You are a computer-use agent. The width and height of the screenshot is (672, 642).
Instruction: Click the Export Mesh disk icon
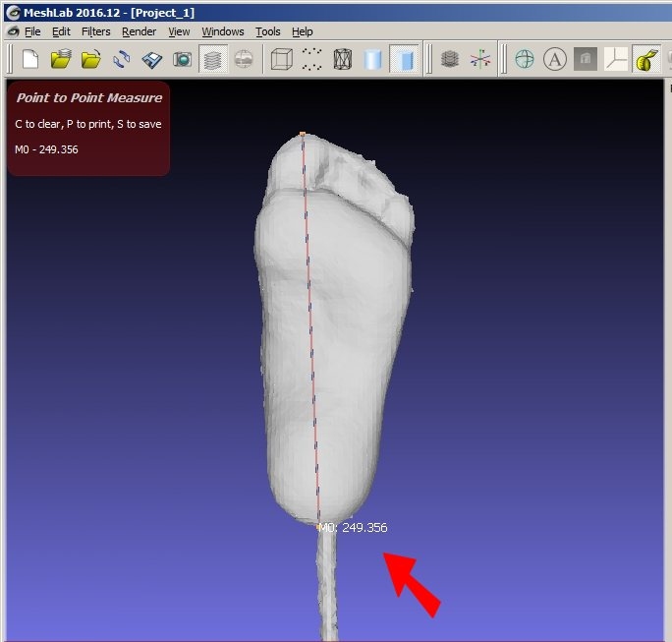point(152,59)
